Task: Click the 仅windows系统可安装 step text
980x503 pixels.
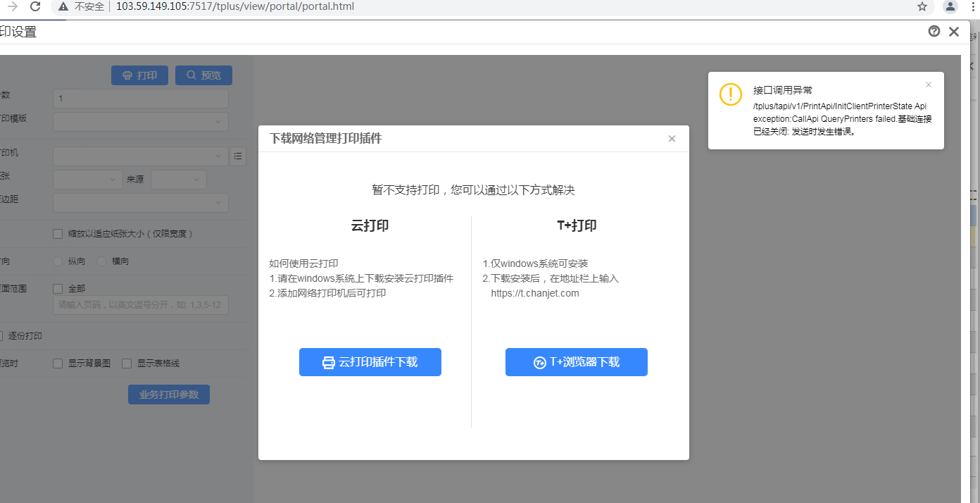Action: (535, 263)
